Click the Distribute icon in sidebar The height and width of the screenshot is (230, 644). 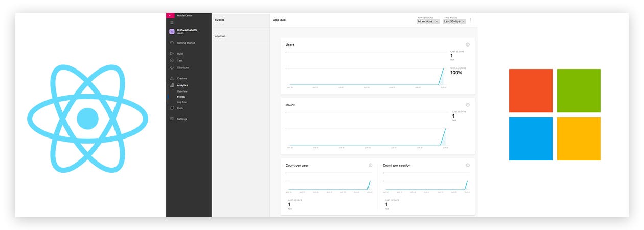[x=172, y=67]
